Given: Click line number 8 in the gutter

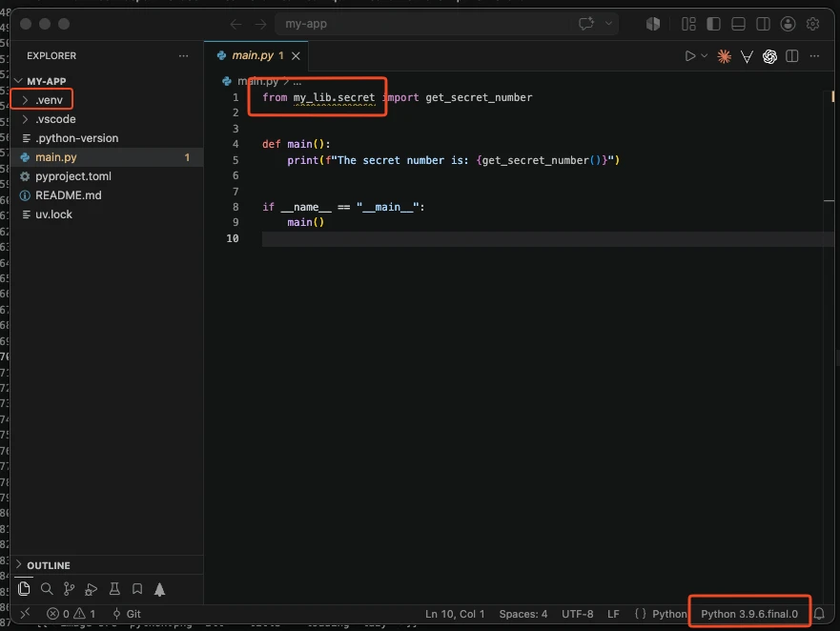Looking at the screenshot, I should click(x=236, y=207).
